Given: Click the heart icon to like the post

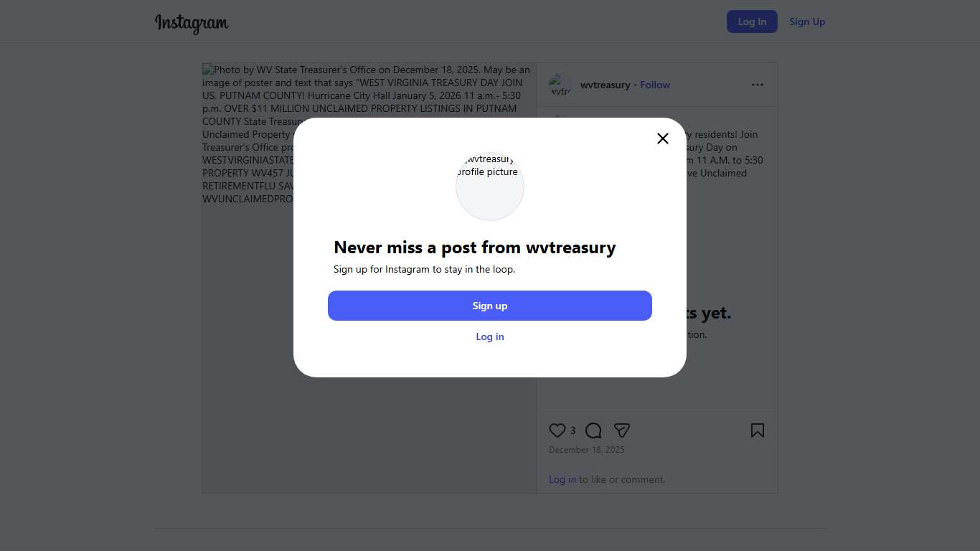Looking at the screenshot, I should point(557,430).
